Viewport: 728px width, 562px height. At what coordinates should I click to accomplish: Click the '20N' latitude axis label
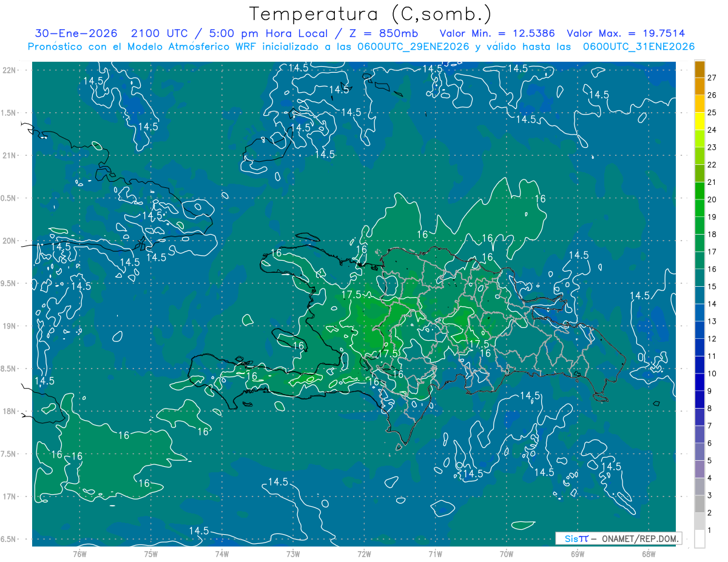tap(10, 241)
